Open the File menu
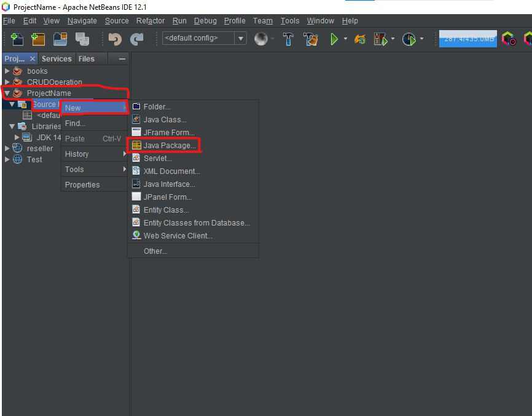The height and width of the screenshot is (416, 532). point(9,21)
